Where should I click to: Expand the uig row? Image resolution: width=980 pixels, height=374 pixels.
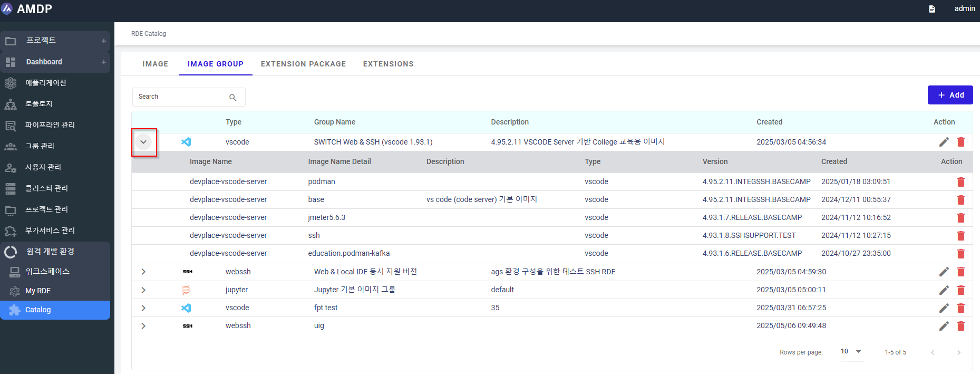(x=143, y=326)
